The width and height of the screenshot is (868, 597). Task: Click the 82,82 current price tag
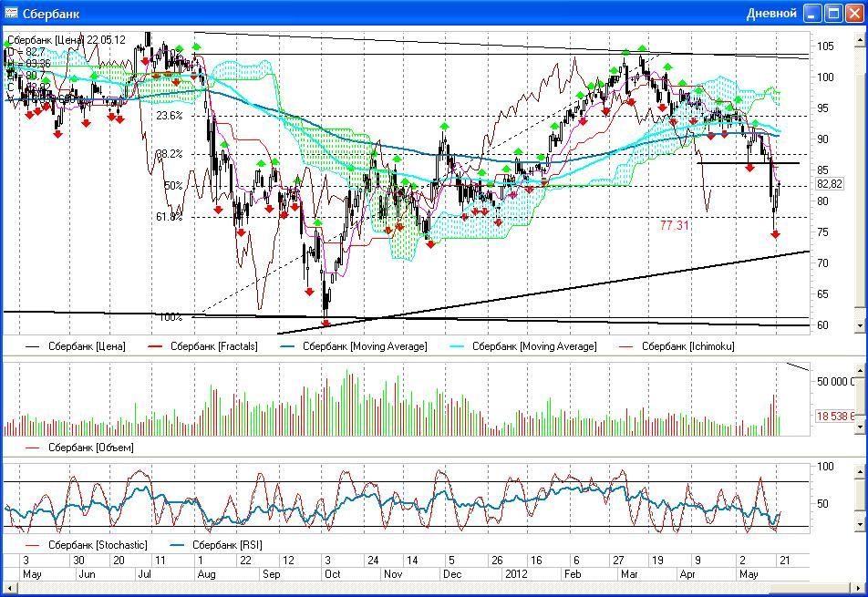point(830,184)
